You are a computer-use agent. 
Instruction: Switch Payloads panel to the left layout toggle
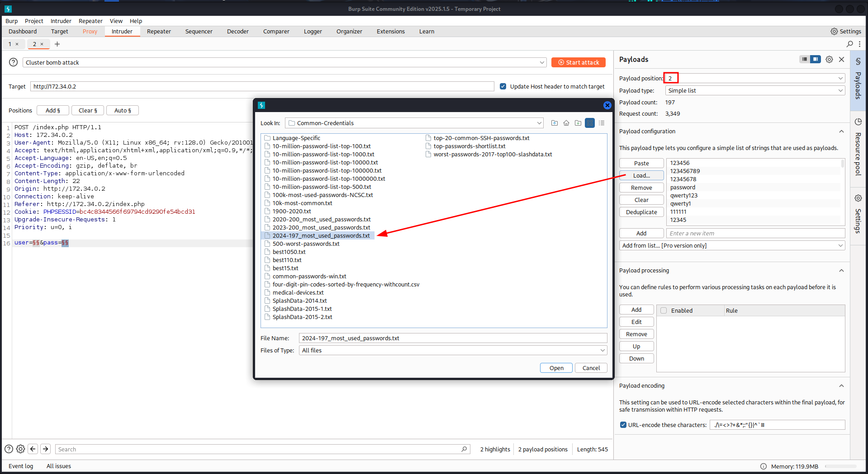805,59
